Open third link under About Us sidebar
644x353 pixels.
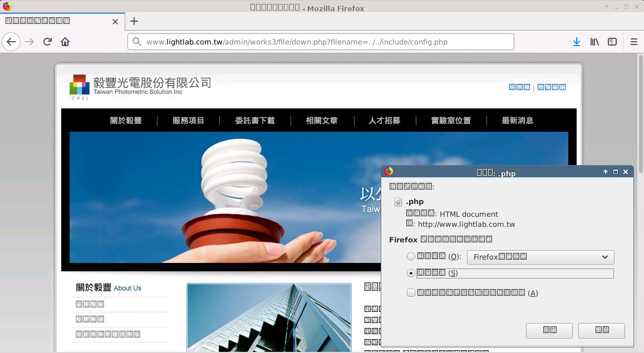(108, 334)
